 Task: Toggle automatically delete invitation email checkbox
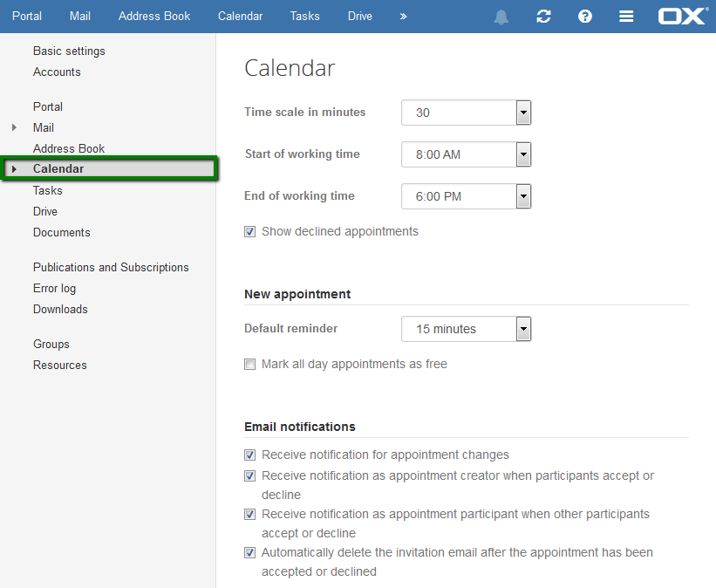pos(249,553)
